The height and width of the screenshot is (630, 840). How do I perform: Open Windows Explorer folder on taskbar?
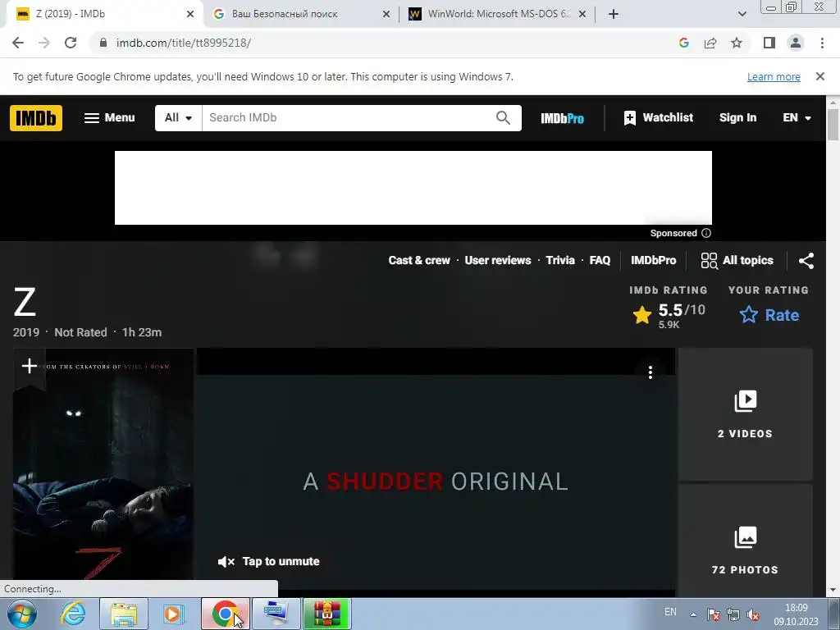(124, 614)
